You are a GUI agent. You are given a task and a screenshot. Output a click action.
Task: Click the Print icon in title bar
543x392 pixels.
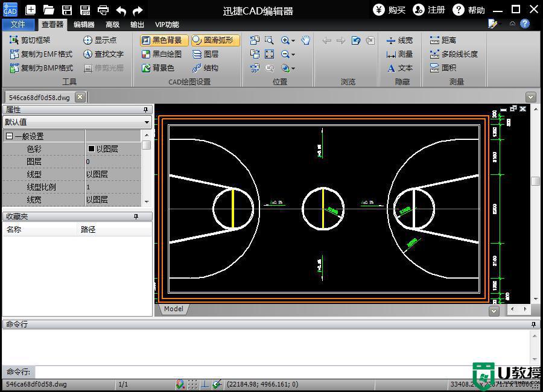point(103,10)
